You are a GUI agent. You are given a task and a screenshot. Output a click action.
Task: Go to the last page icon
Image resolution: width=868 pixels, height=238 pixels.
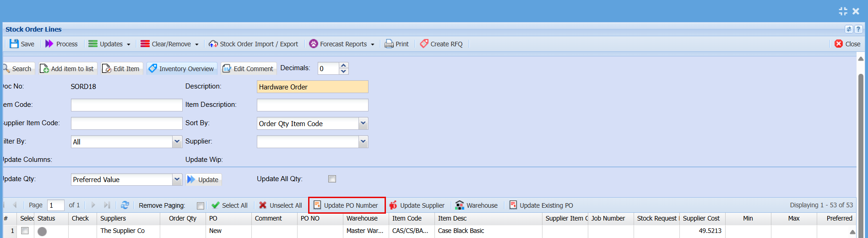(x=107, y=205)
